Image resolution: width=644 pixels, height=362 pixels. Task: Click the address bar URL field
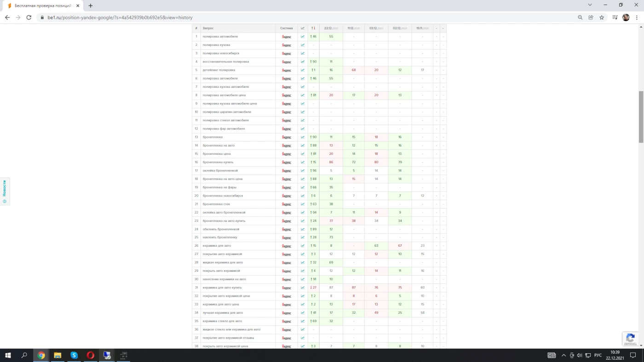coord(304,17)
